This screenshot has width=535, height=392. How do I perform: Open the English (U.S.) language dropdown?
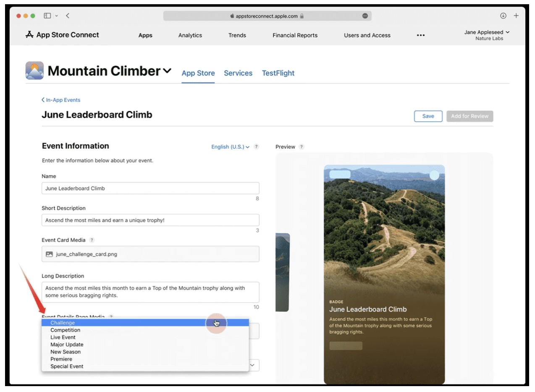pyautogui.click(x=228, y=146)
